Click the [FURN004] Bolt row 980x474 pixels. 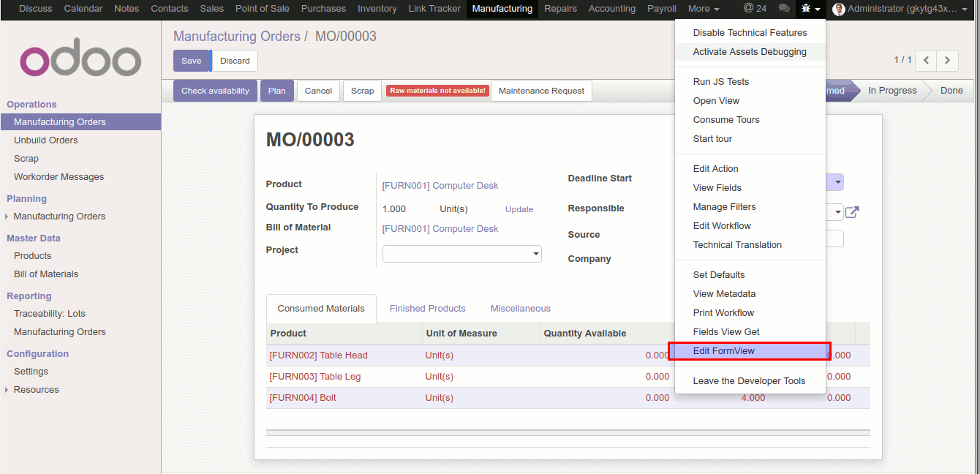pyautogui.click(x=568, y=398)
